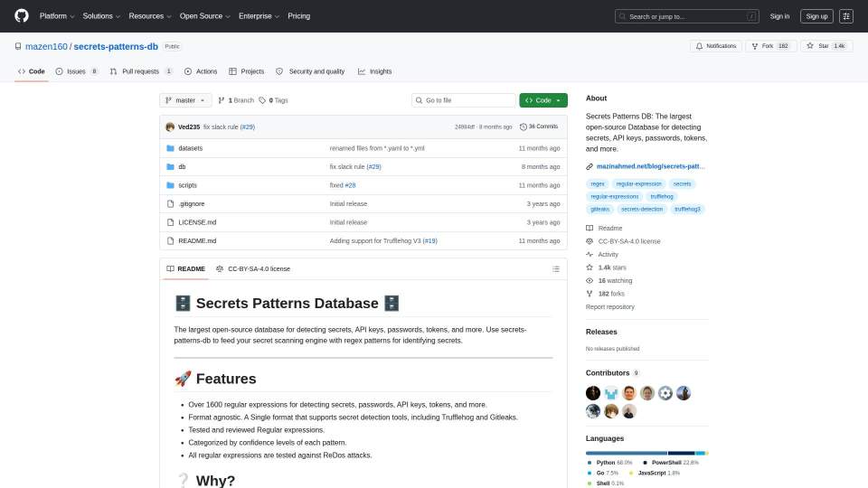Expand the Enterprise menu
The height and width of the screenshot is (488, 868).
pos(259,16)
